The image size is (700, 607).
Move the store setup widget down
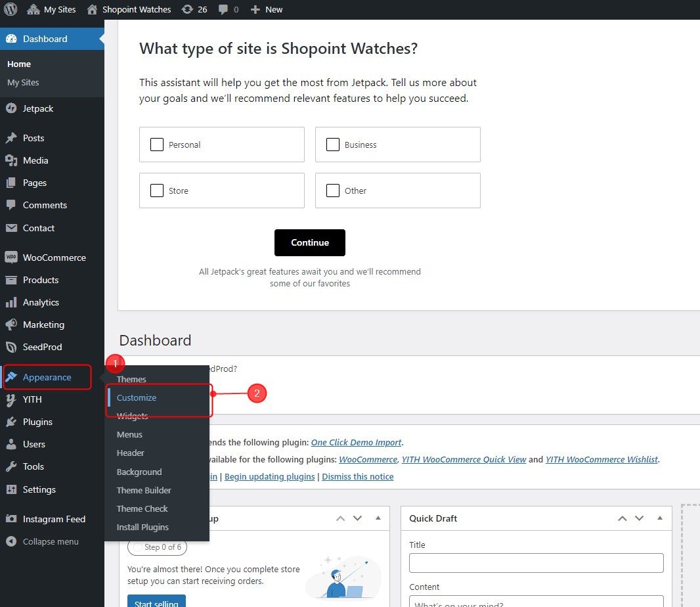click(357, 518)
